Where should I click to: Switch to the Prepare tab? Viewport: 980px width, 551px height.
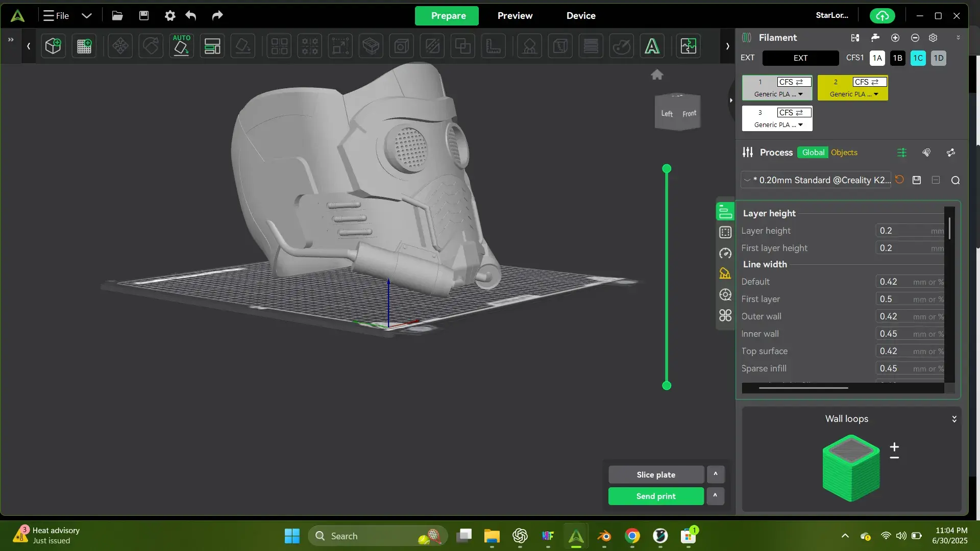pos(447,16)
